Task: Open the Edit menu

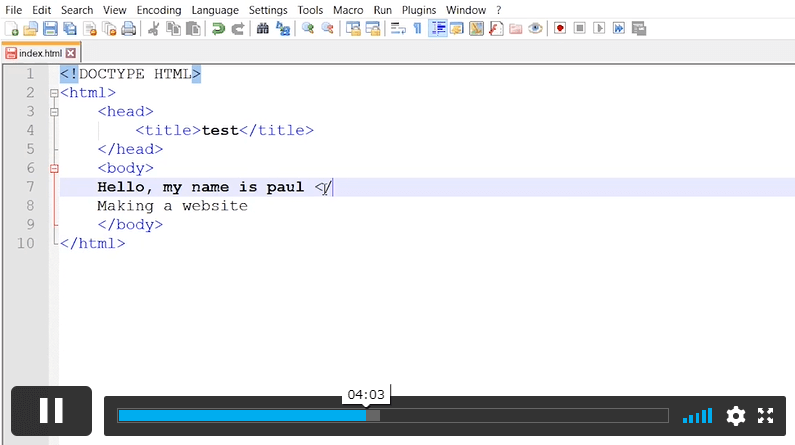Action: click(x=42, y=10)
